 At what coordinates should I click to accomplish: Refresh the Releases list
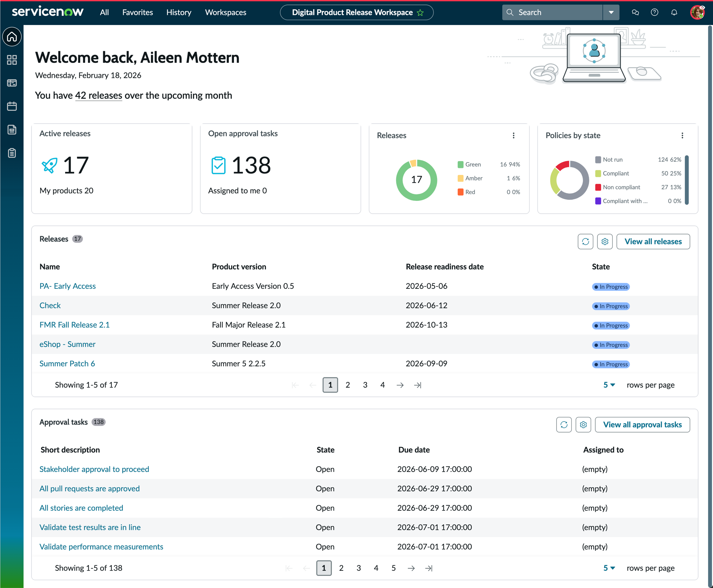click(585, 241)
